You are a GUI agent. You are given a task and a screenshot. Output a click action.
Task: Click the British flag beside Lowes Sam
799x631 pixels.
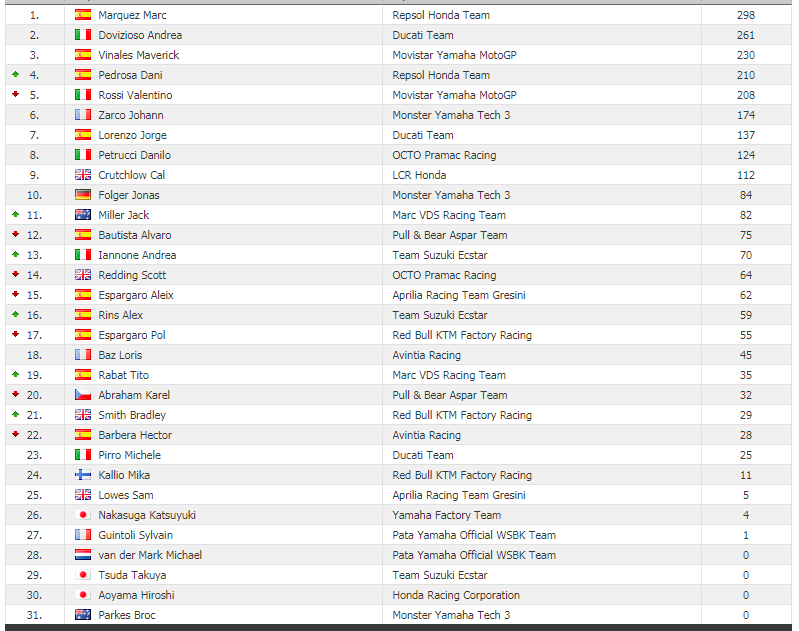pos(83,495)
